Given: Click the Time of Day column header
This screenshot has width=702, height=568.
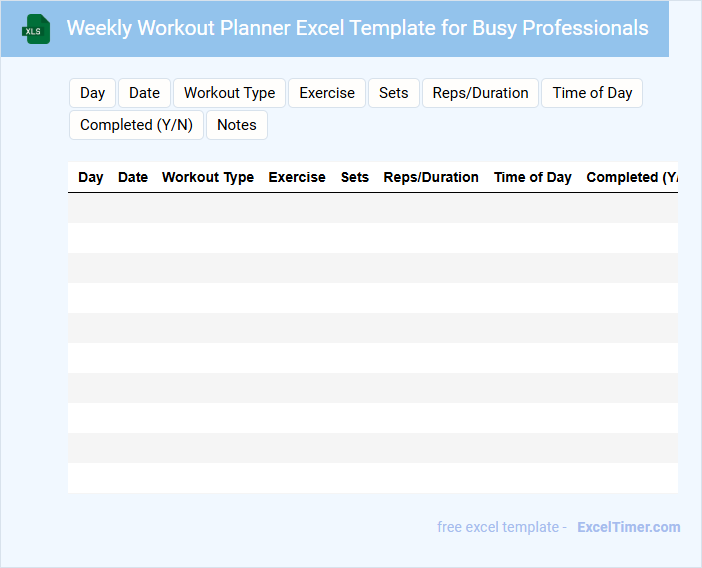Looking at the screenshot, I should 533,177.
